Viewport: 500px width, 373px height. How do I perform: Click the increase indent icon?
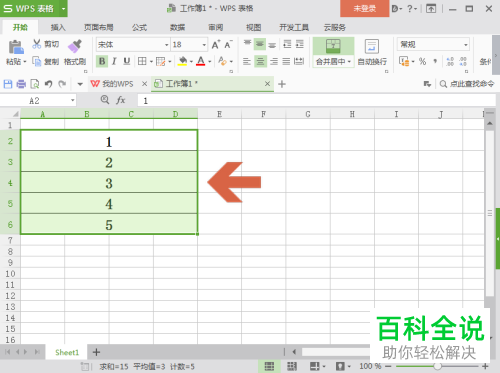300,44
